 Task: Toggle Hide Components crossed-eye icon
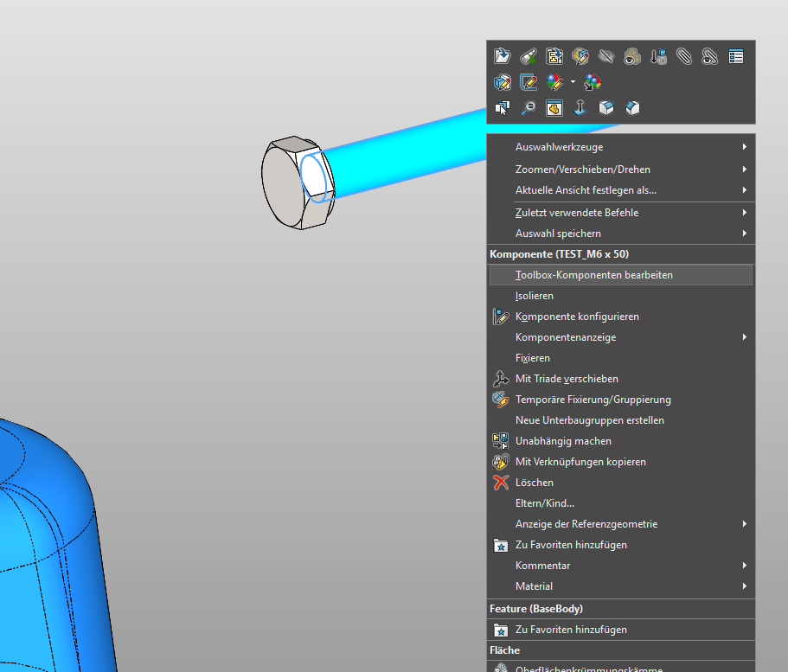(605, 57)
